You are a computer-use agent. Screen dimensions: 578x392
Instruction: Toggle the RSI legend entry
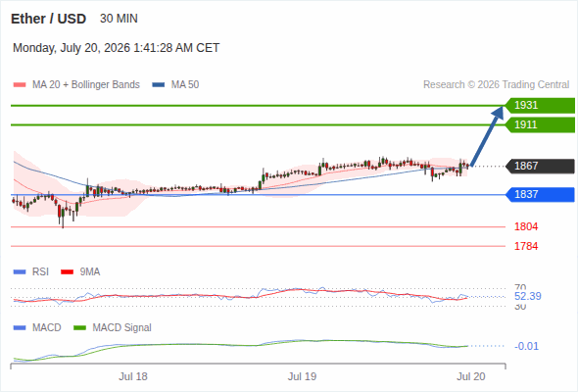click(31, 271)
